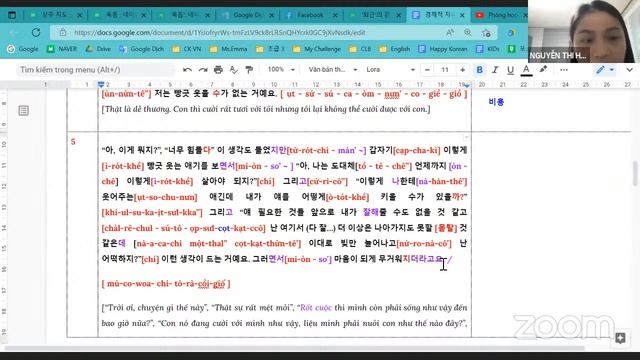Open the Google bookmark

click(23, 49)
